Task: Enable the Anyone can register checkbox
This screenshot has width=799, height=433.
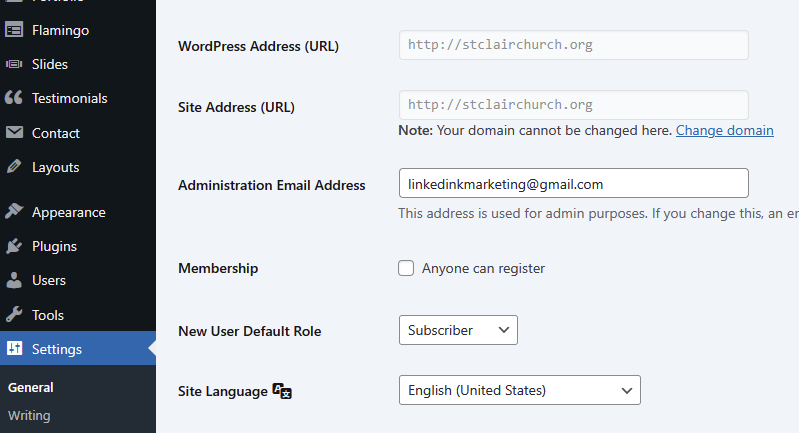Action: pyautogui.click(x=406, y=268)
